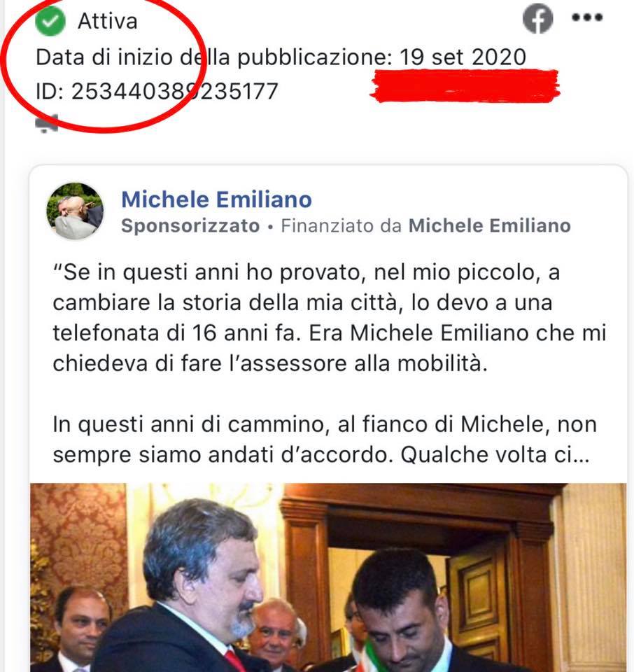Click the Sponsorizzato label
634x672 pixels.
point(190,226)
